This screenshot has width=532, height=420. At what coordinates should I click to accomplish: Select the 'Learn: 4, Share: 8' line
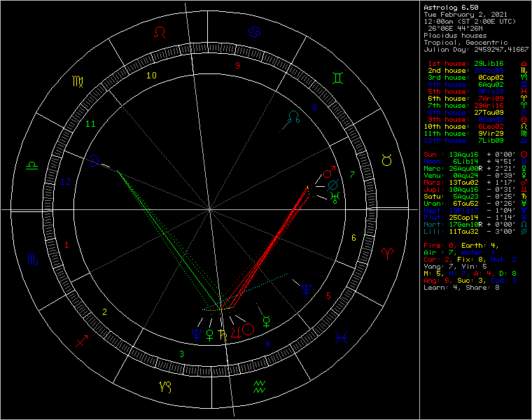point(461,288)
